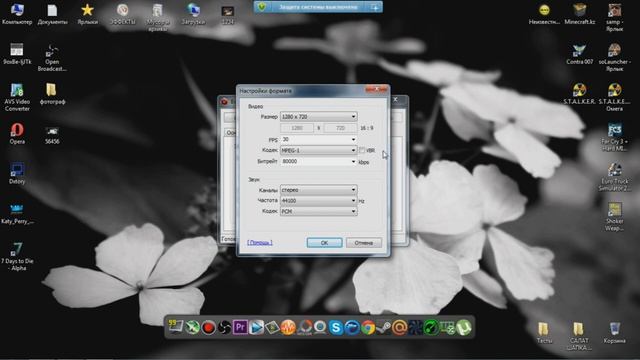Open uTorrent from the dock
Viewport: 640px width, 360px height.
[464, 327]
